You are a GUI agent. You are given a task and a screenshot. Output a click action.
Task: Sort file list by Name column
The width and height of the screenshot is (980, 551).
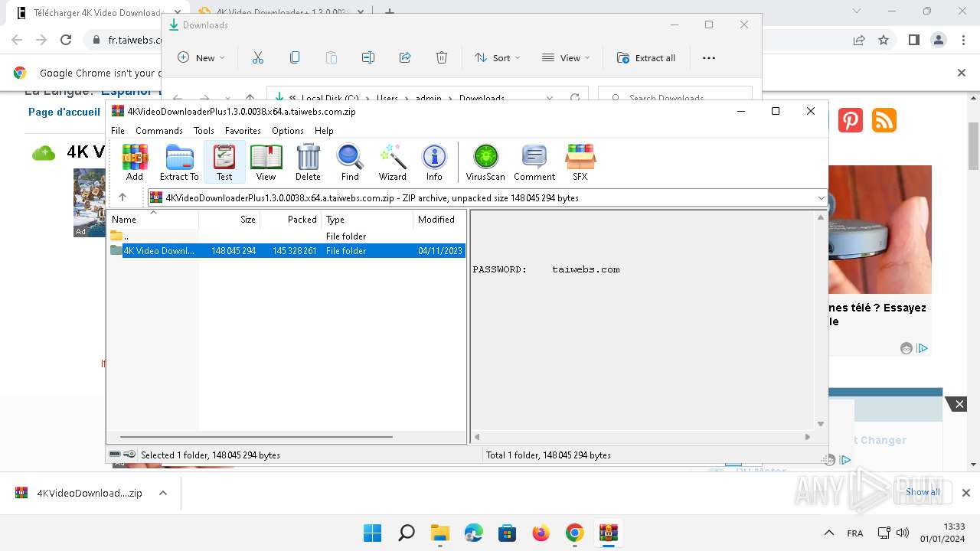point(152,220)
